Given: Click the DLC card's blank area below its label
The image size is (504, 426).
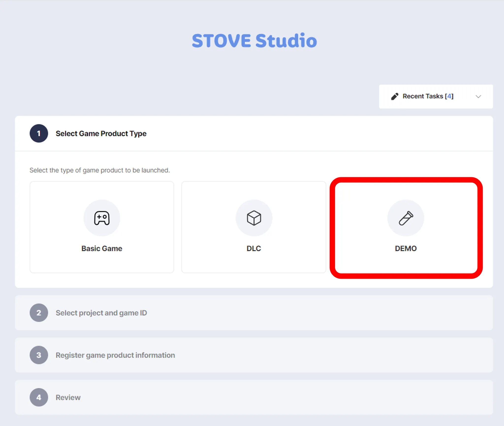Looking at the screenshot, I should click(254, 263).
